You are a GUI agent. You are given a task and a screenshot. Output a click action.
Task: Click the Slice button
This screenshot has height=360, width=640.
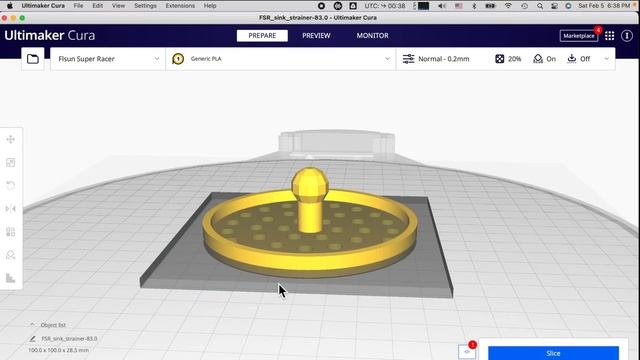553,353
